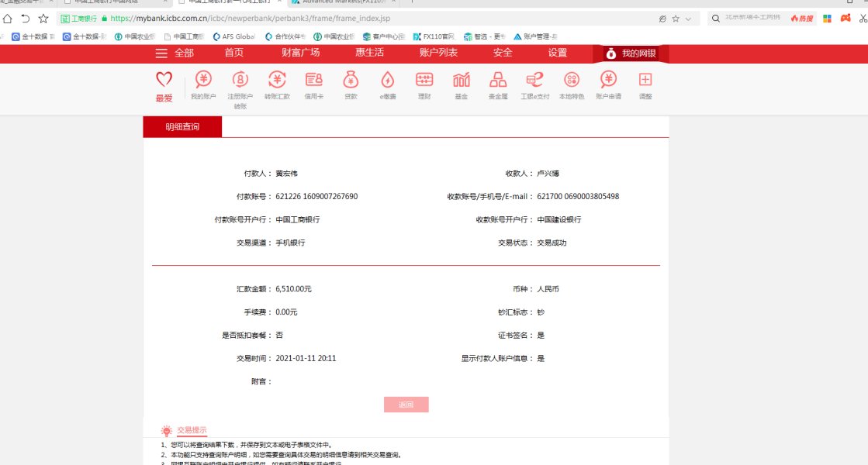Bookmark page with star icon left of address bar

pyautogui.click(x=43, y=19)
